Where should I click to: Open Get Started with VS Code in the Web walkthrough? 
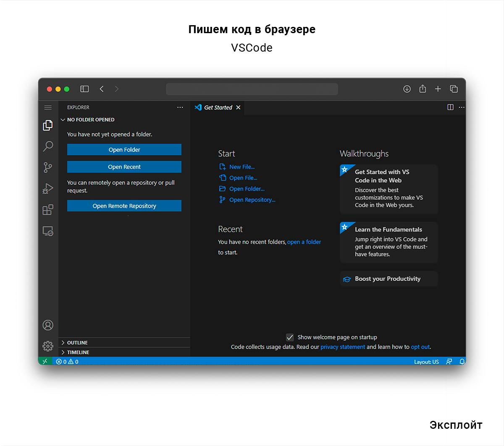coord(389,189)
